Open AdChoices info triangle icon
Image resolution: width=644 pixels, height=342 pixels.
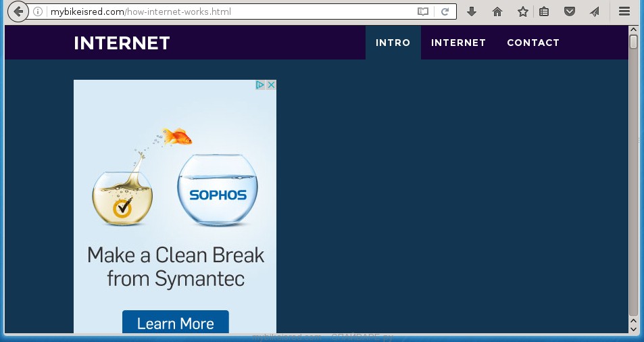260,85
